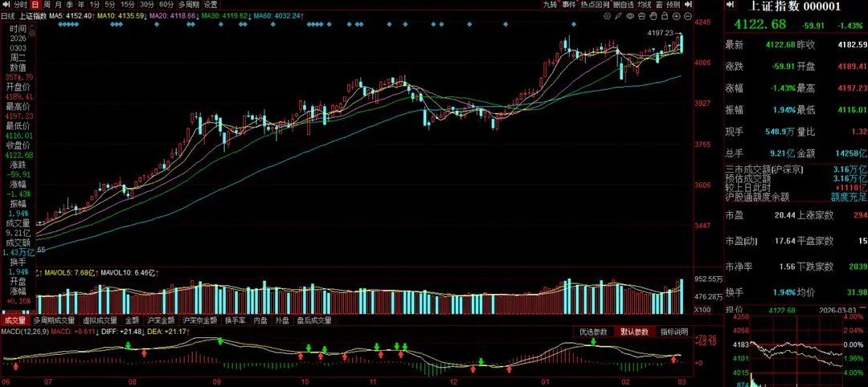Click the eye visibility icon in chart tools
The width and height of the screenshot is (868, 387).
pos(630,16)
